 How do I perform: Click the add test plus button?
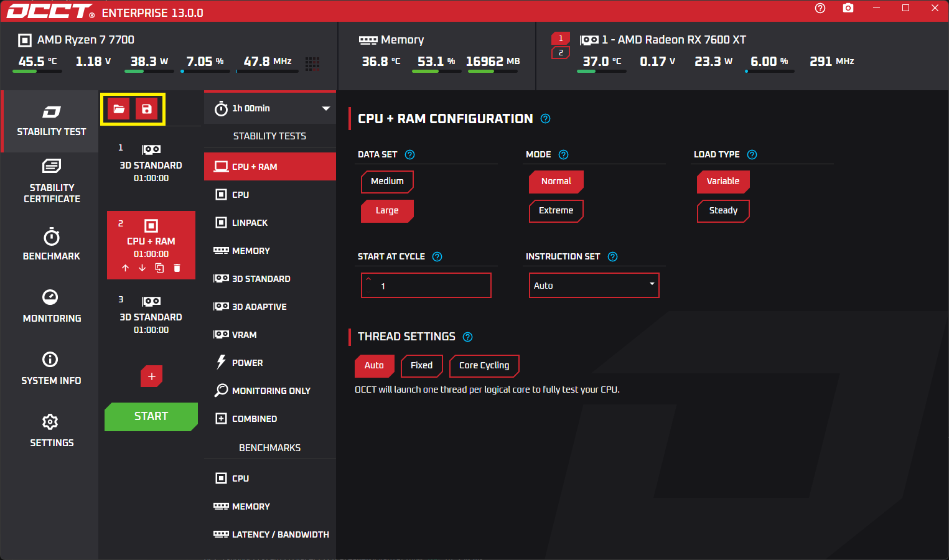151,376
